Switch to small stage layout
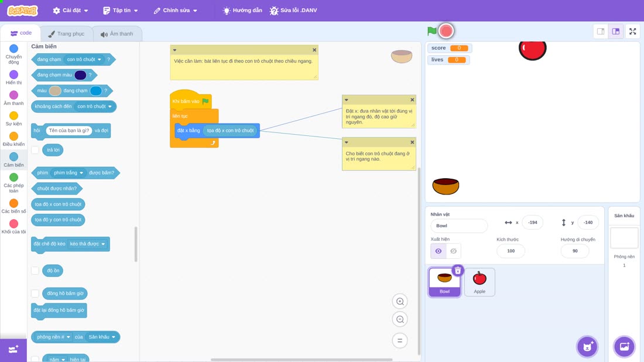The image size is (644, 362). 601,31
